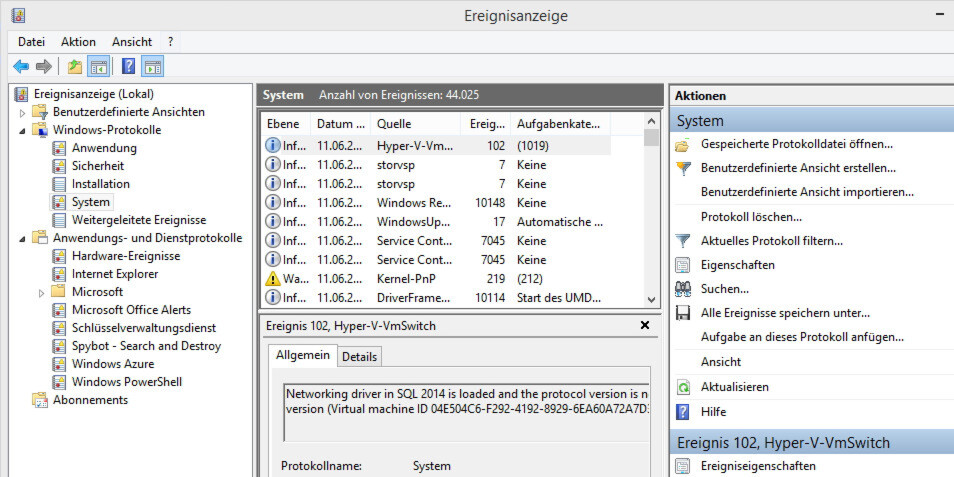Collapse the Windows-Protokolle node
The image size is (954, 477).
(x=23, y=130)
